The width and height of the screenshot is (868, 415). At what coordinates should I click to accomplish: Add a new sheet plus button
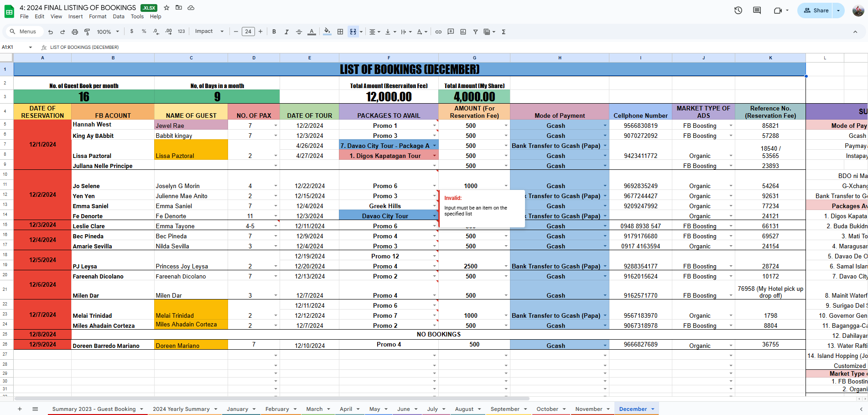(x=20, y=409)
